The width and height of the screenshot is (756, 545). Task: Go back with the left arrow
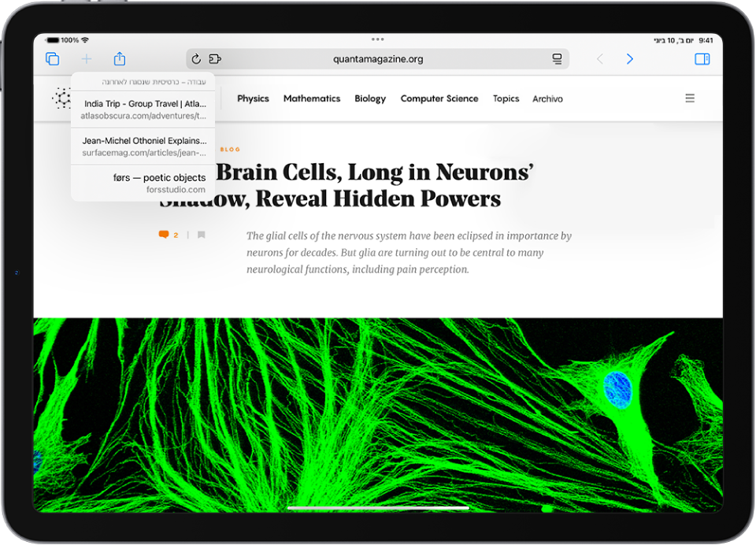[x=600, y=59]
